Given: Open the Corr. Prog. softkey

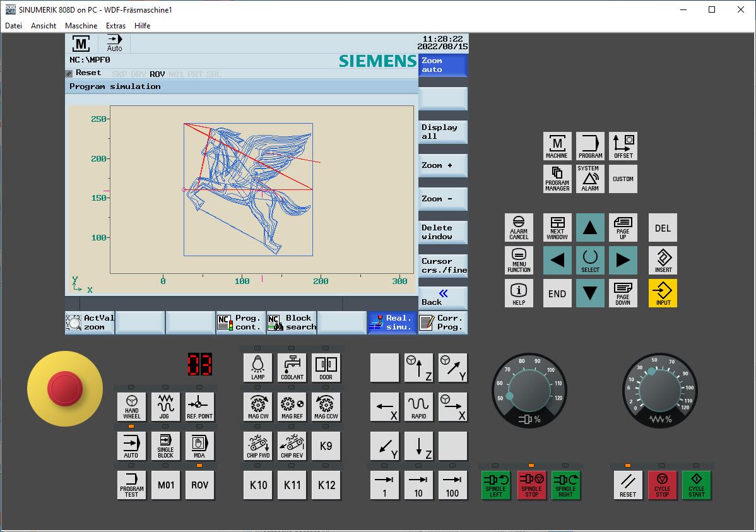Looking at the screenshot, I should click(443, 322).
